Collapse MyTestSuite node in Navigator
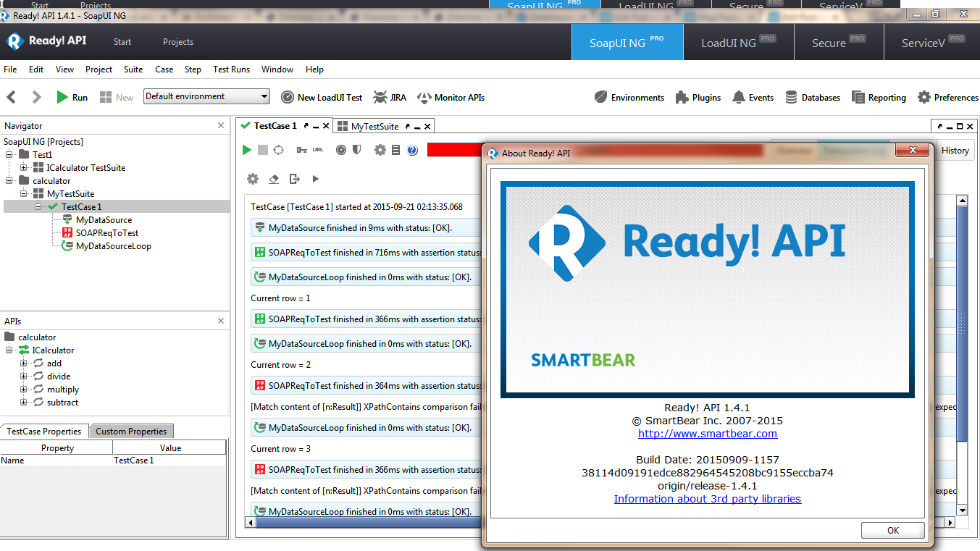This screenshot has width=980, height=551. [x=24, y=193]
